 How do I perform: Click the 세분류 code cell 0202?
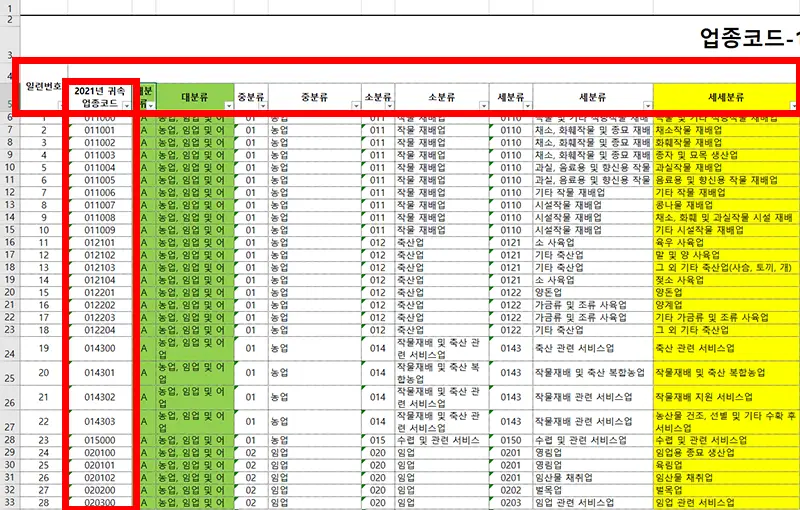(x=511, y=491)
